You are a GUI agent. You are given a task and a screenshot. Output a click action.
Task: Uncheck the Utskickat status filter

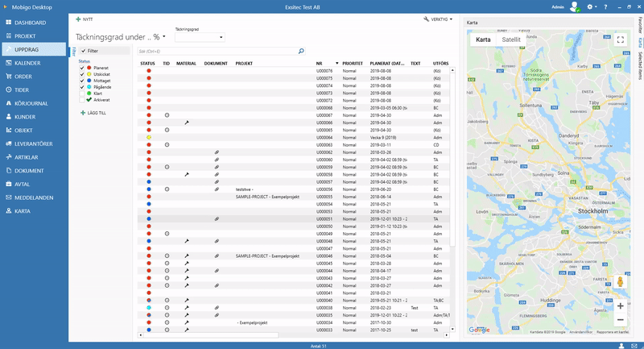pyautogui.click(x=82, y=74)
